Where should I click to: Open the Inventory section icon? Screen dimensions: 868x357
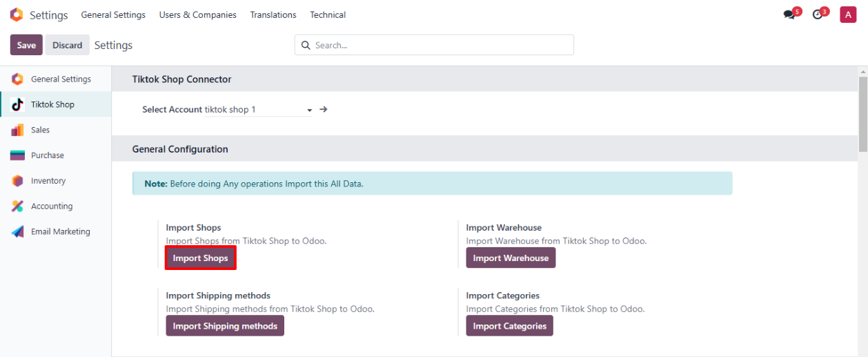coord(17,181)
